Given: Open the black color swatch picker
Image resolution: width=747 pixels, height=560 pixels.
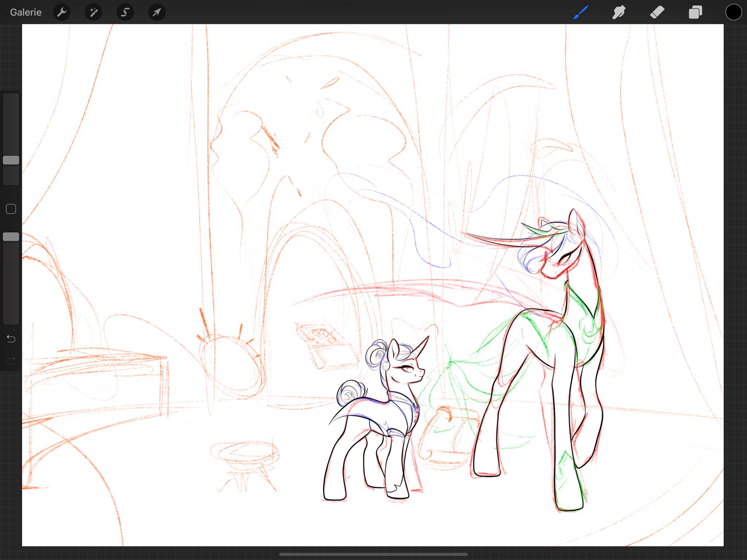Looking at the screenshot, I should point(733,12).
